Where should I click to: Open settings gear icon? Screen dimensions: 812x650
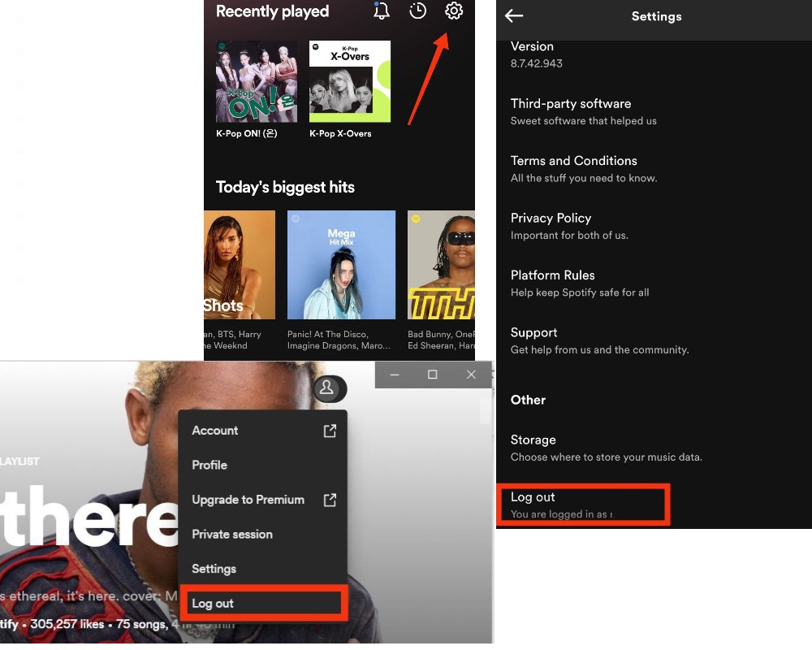point(454,11)
